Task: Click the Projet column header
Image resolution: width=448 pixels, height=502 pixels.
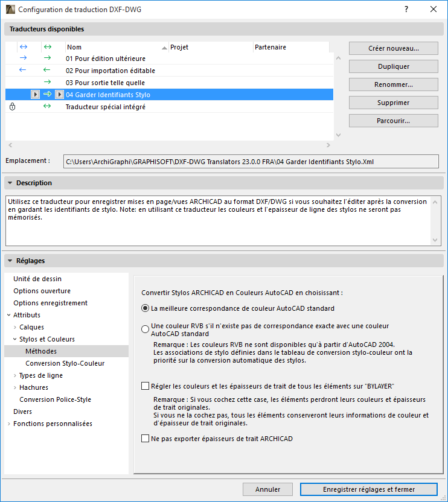Action: pos(211,47)
